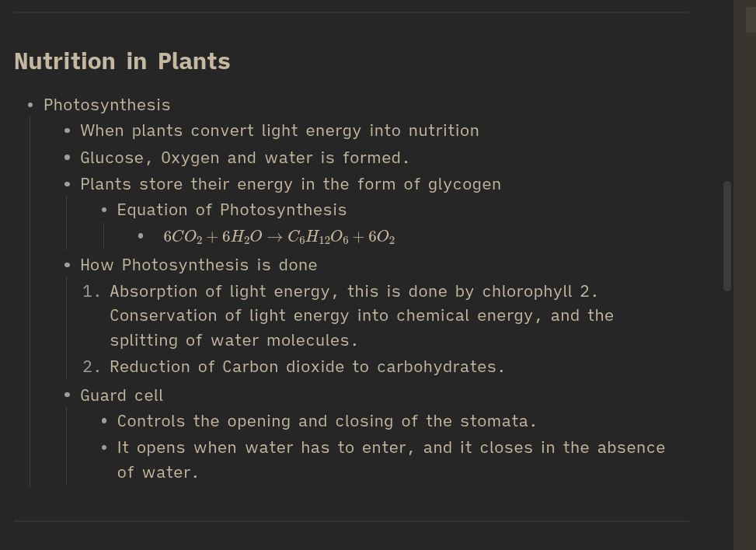Screen dimensions: 756x550
Task: Click the bullet beside "Guard cell"
Action: pyautogui.click(x=68, y=395)
